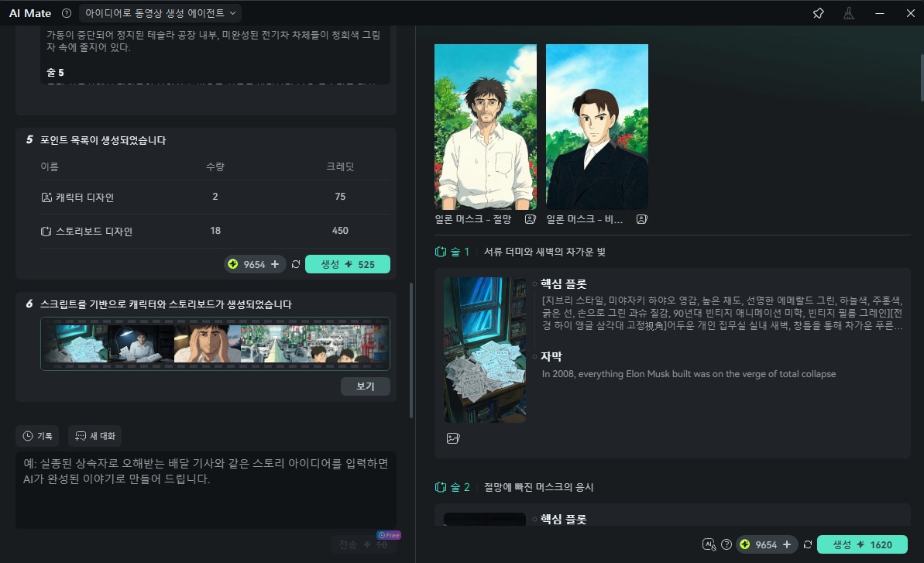
Task: Open the generated storyboard filmstrip preview
Action: [x=215, y=344]
